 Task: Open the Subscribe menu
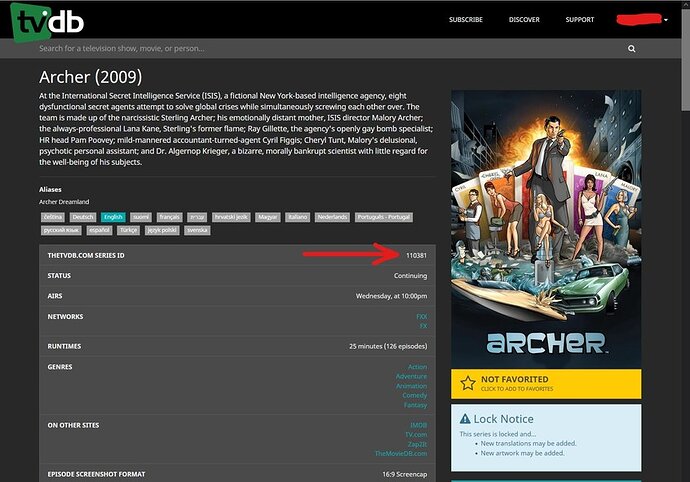466,19
